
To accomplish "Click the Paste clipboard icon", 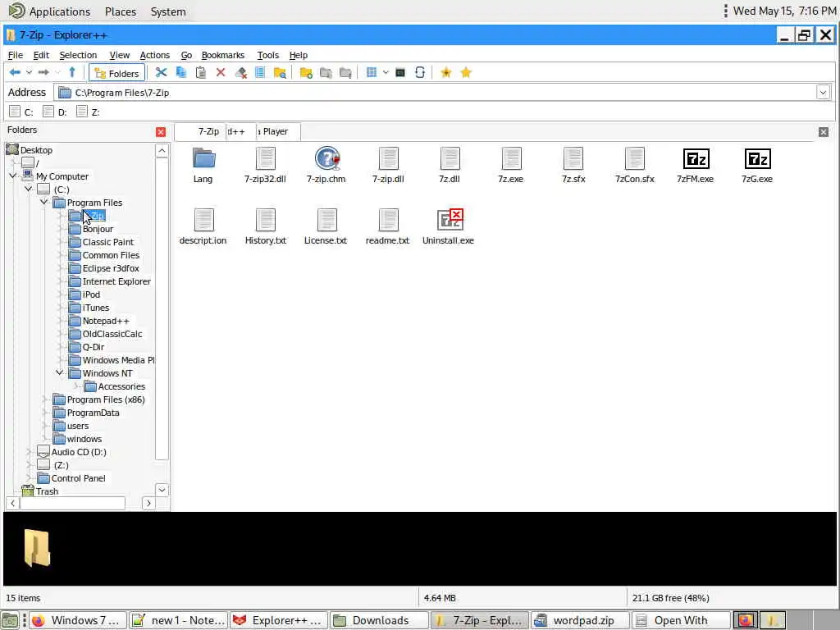I will tap(201, 72).
